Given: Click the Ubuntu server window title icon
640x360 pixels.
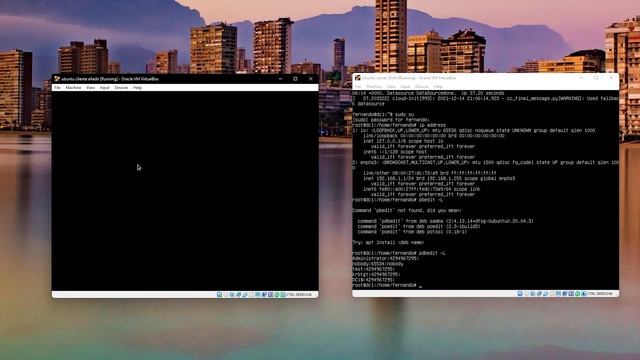Looking at the screenshot, I should point(358,78).
